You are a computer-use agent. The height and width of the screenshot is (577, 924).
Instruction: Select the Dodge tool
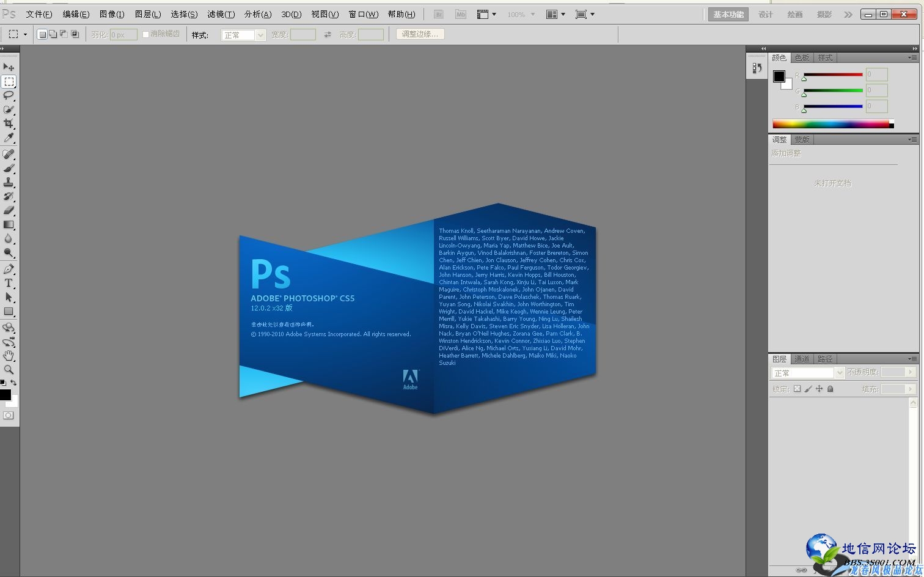pos(9,252)
